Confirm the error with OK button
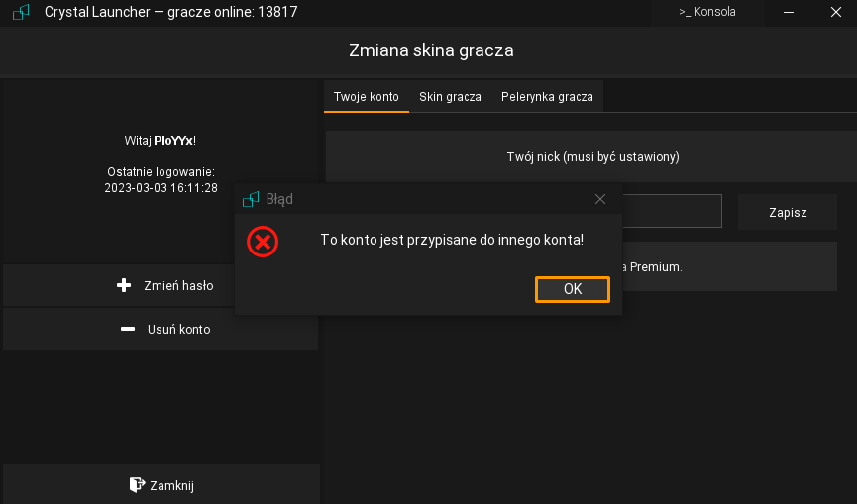 coord(572,289)
